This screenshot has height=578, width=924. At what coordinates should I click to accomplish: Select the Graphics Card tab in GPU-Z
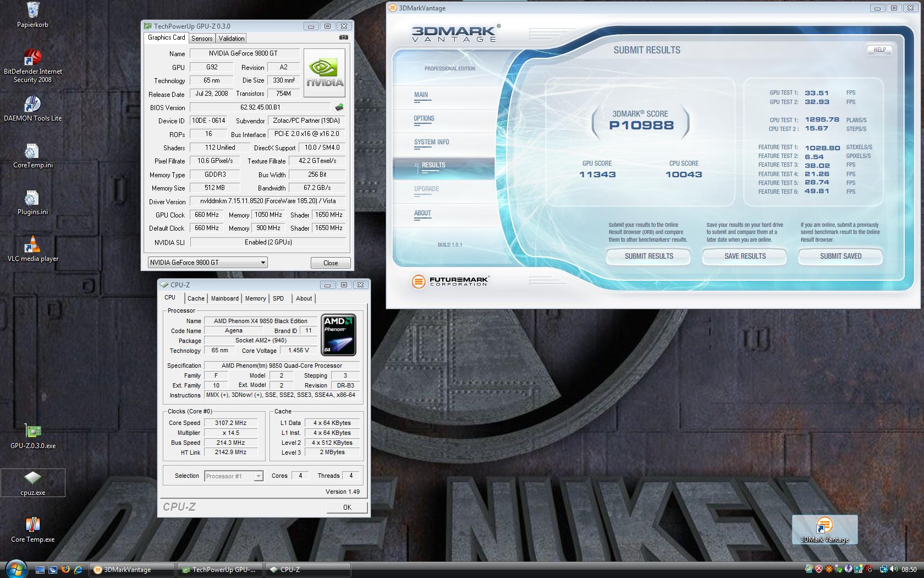point(166,37)
